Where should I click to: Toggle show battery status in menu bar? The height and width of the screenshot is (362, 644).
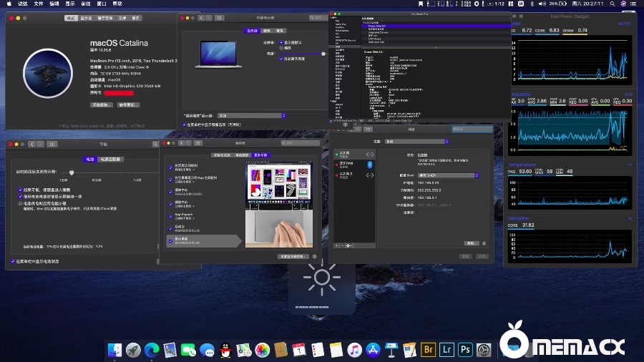(13, 261)
